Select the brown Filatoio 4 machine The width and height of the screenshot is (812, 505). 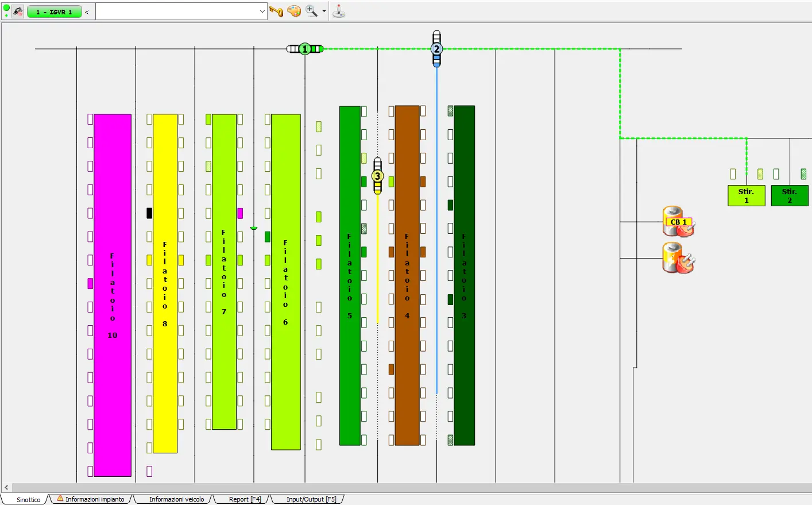click(407, 276)
